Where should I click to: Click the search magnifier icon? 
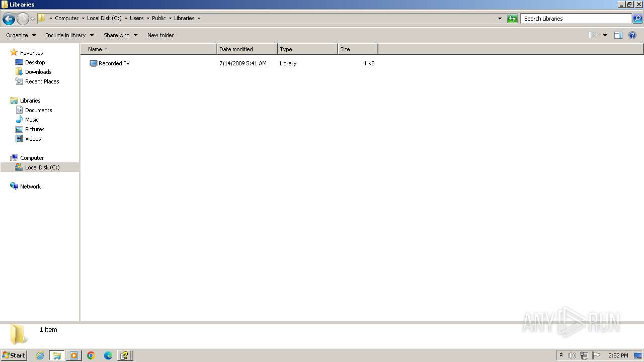click(637, 19)
